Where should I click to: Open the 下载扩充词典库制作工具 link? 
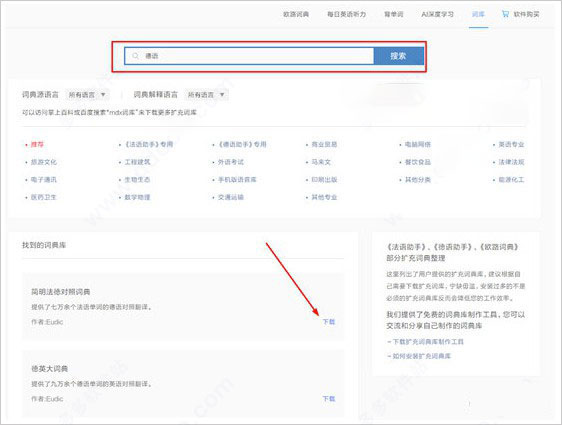[x=425, y=342]
